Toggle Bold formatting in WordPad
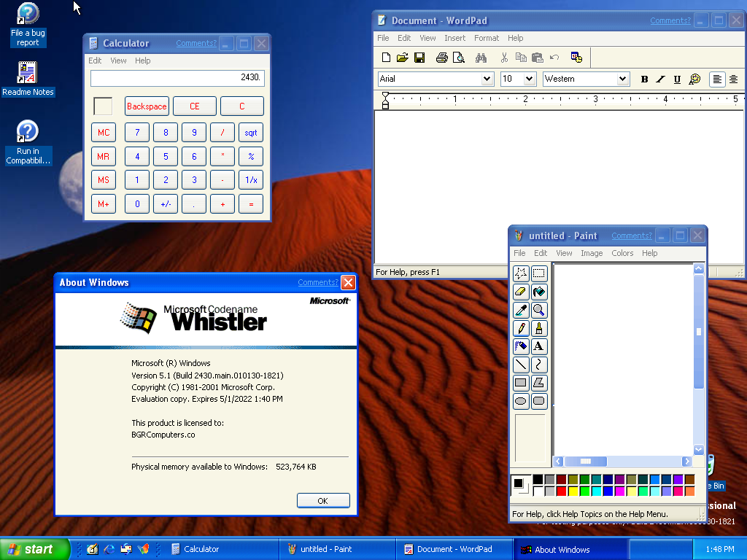747x560 pixels. [x=644, y=79]
